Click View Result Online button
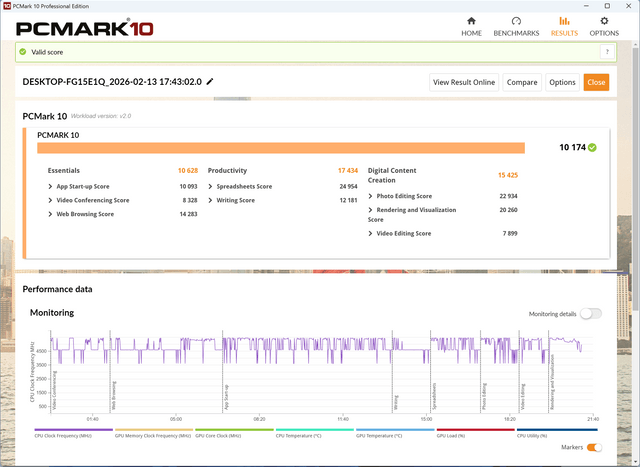 click(x=464, y=82)
